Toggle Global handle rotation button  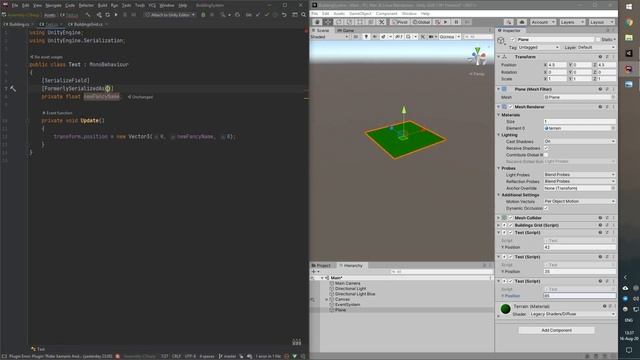pyautogui.click(x=421, y=22)
